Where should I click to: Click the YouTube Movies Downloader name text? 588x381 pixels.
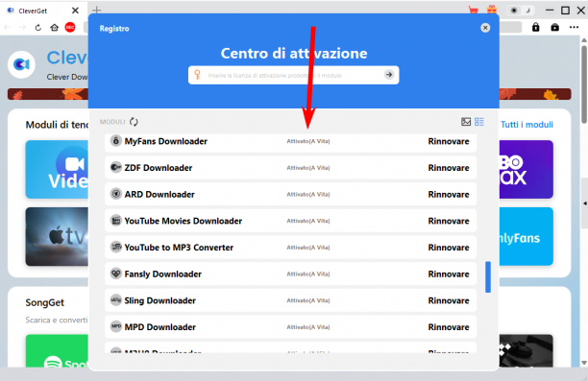[x=183, y=221]
